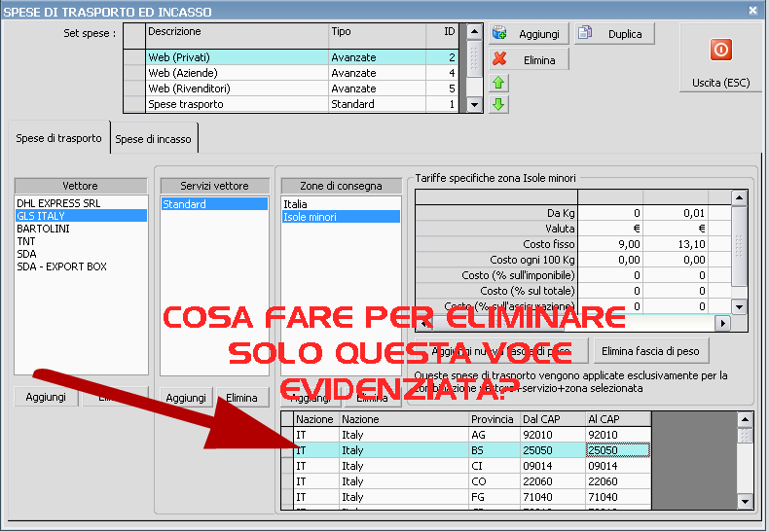This screenshot has height=532, width=769.
Task: Switch to Spese di incasso tab
Action: 154,139
